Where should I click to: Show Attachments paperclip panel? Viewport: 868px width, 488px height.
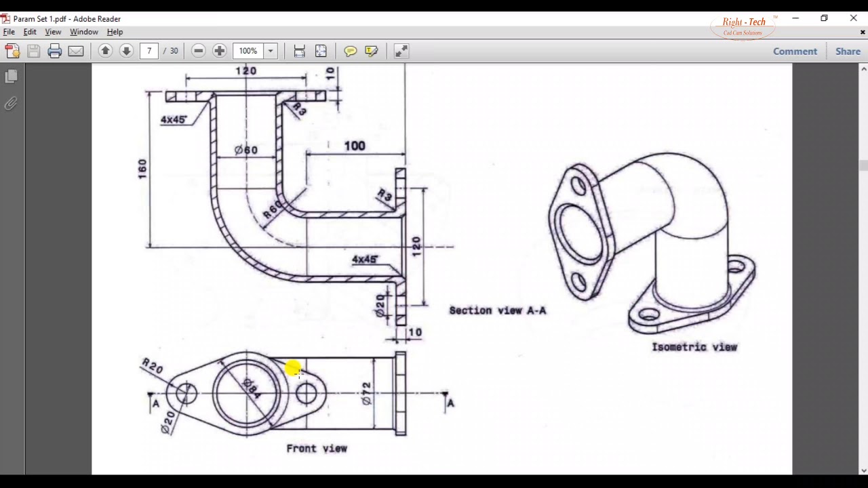coord(11,104)
